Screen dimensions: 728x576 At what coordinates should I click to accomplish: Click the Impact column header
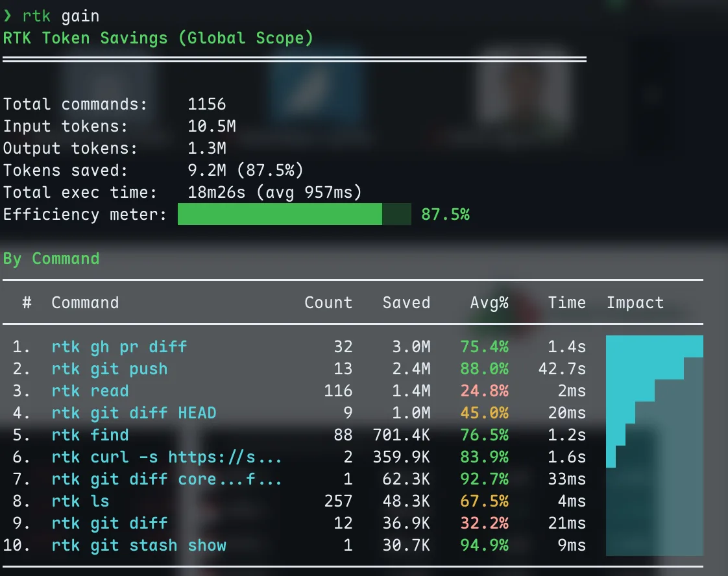(635, 302)
